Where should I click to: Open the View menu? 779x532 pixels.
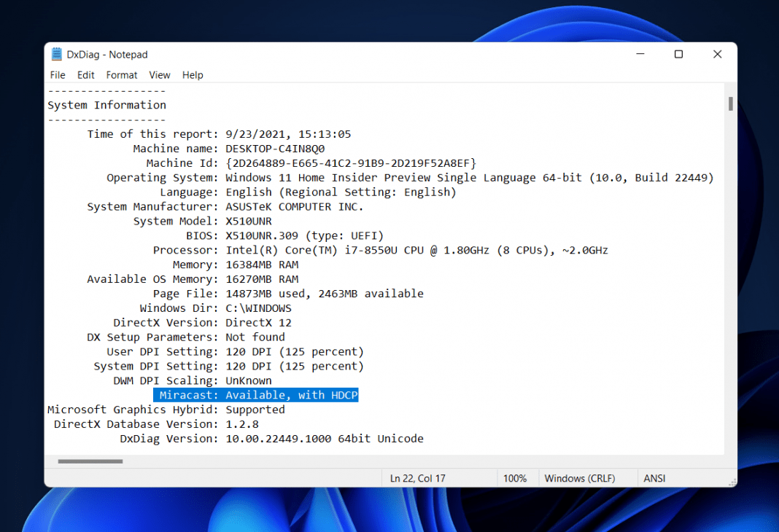coord(160,75)
